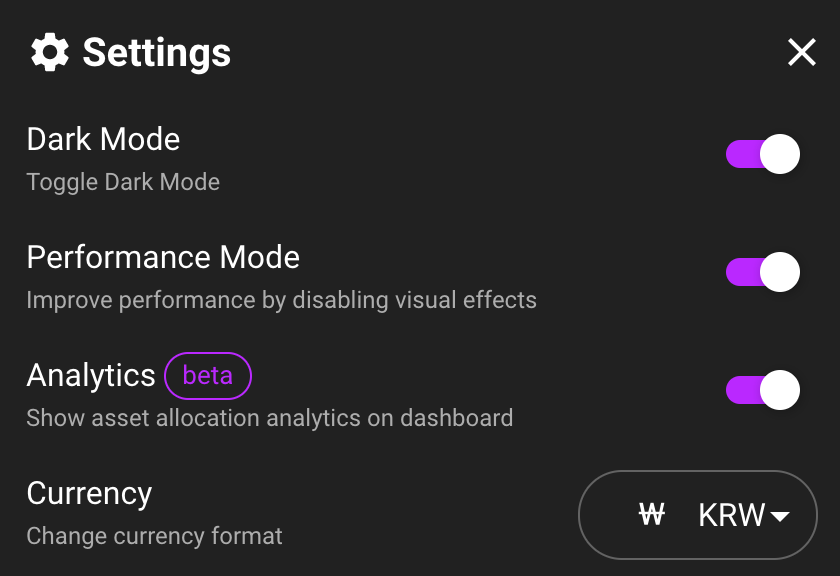Open the KRW currency dropdown
Viewport: 840px width, 576px height.
698,515
